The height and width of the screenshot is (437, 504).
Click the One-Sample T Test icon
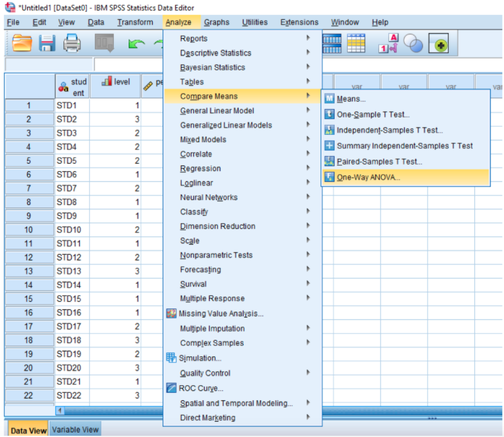pyautogui.click(x=329, y=114)
